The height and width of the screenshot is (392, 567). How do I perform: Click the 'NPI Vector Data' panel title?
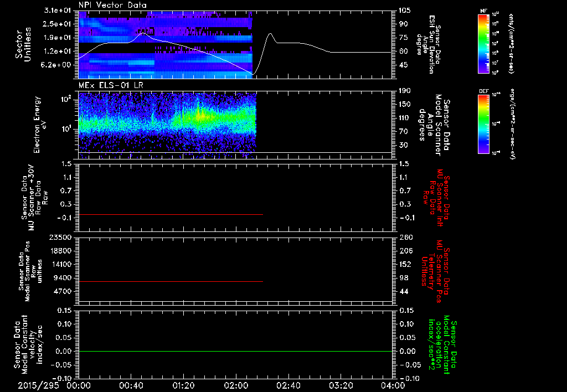point(112,5)
